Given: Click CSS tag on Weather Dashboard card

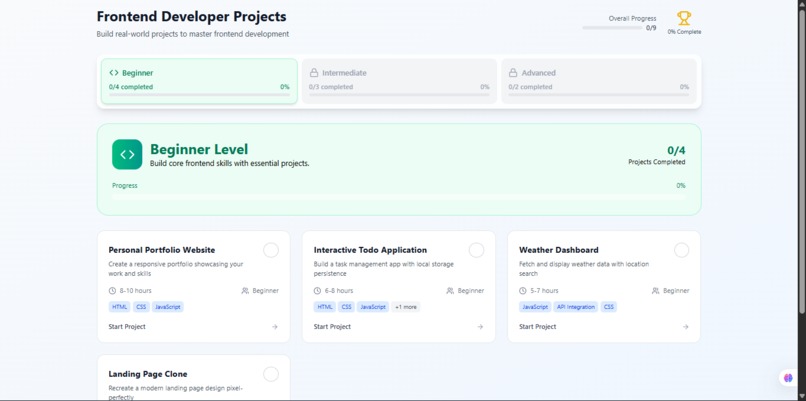Looking at the screenshot, I should (x=609, y=307).
